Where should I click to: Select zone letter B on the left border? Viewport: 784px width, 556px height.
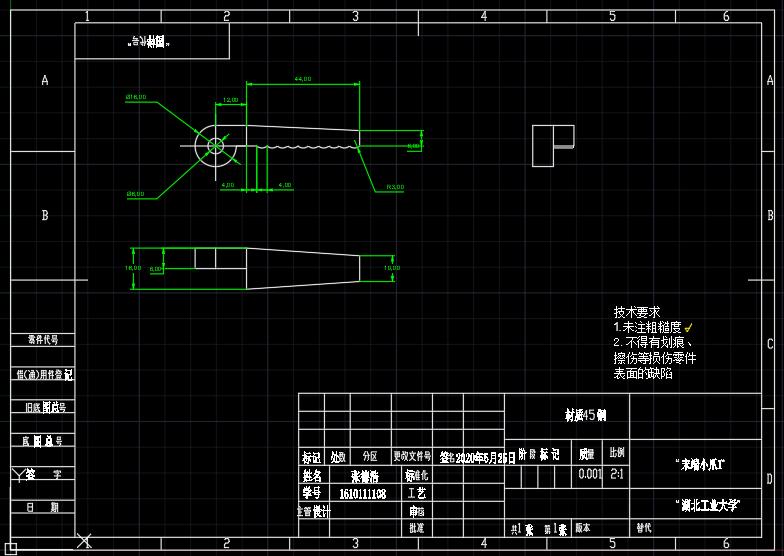[x=45, y=215]
